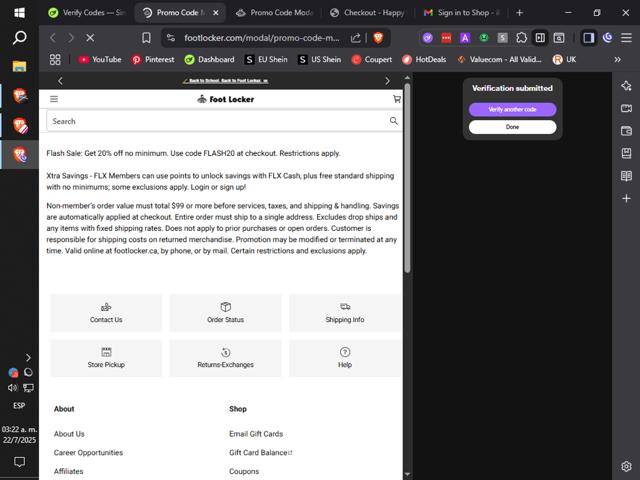Open the notification center icon
Viewport: 640px width, 480px height.
tap(19, 462)
